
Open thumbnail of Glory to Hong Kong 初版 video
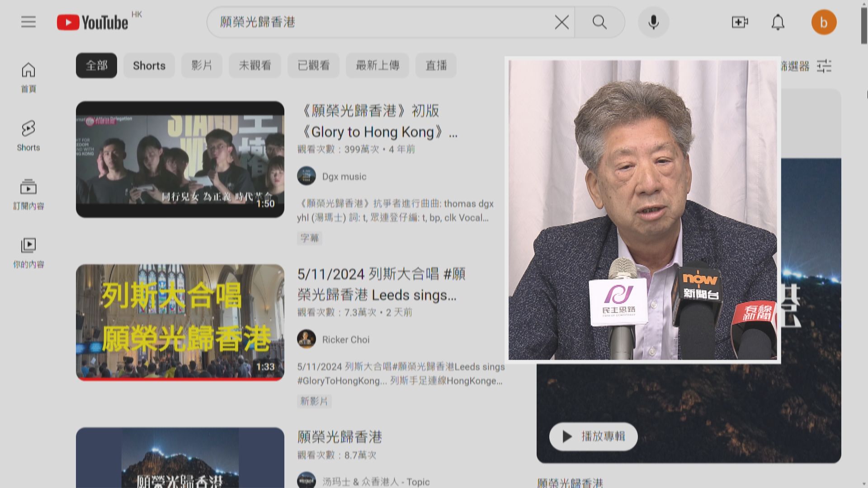tap(180, 159)
